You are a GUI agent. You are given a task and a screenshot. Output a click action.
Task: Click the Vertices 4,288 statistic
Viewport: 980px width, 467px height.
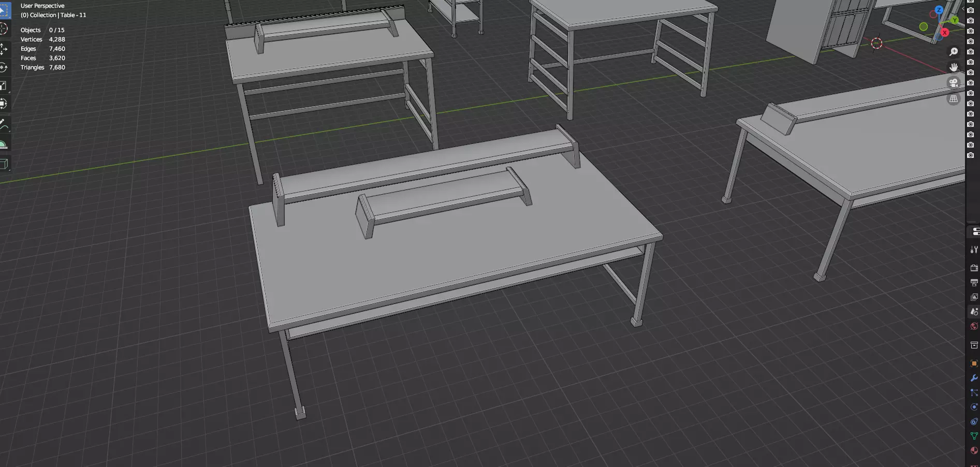coord(42,39)
